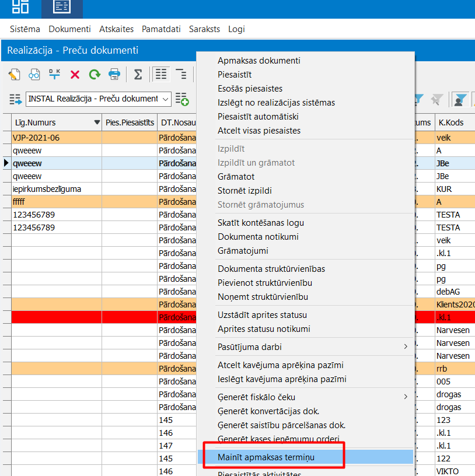Toggle the hierarchical tree view button
The width and height of the screenshot is (475, 476).
(181, 74)
